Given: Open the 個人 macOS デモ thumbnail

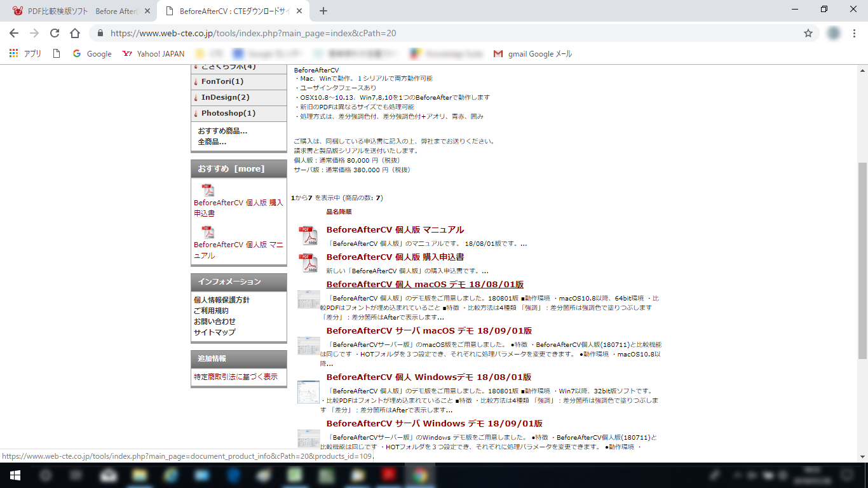Looking at the screenshot, I should click(x=309, y=300).
